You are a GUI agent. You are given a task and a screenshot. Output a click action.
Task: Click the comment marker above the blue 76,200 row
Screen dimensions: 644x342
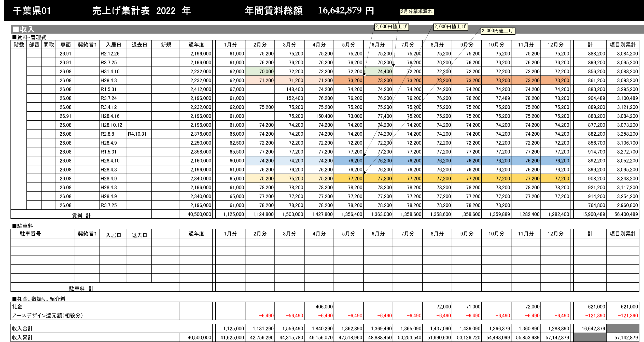[365, 154]
